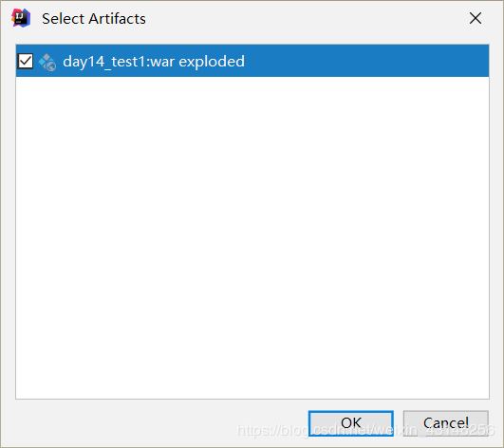Click the 'war exploded' label text
Screen dimensions: 504x448
coord(197,62)
